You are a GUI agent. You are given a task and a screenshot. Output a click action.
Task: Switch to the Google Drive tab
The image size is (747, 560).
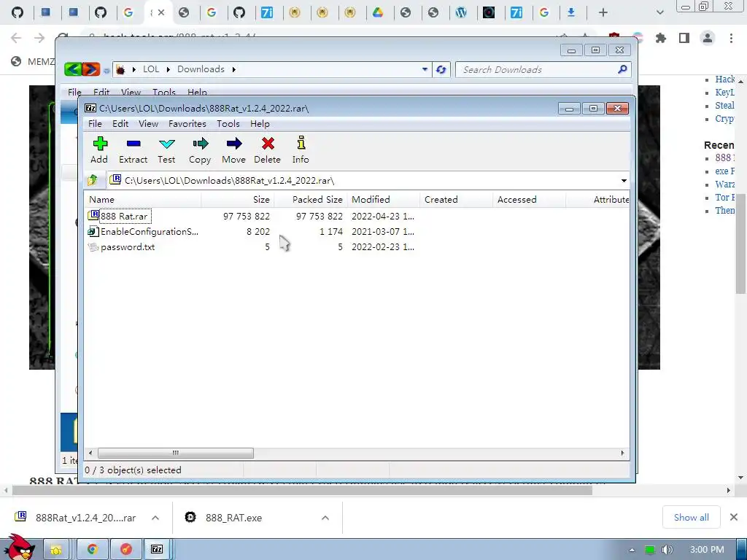point(378,12)
